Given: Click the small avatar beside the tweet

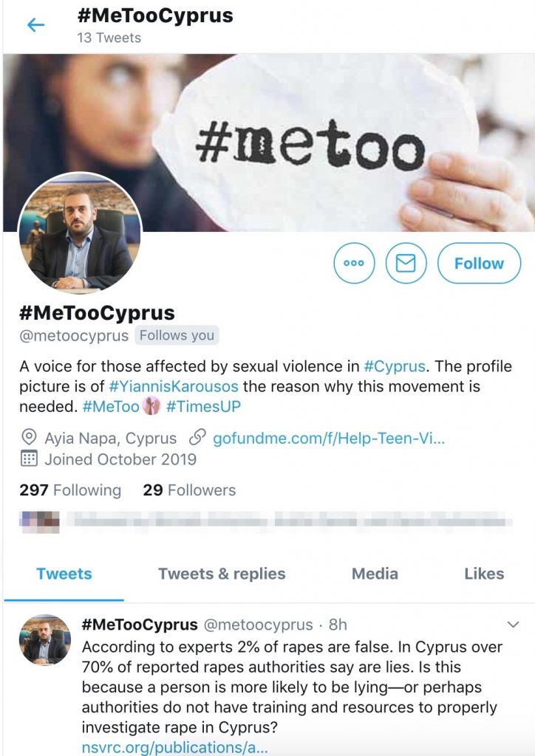Looking at the screenshot, I should coord(45,639).
